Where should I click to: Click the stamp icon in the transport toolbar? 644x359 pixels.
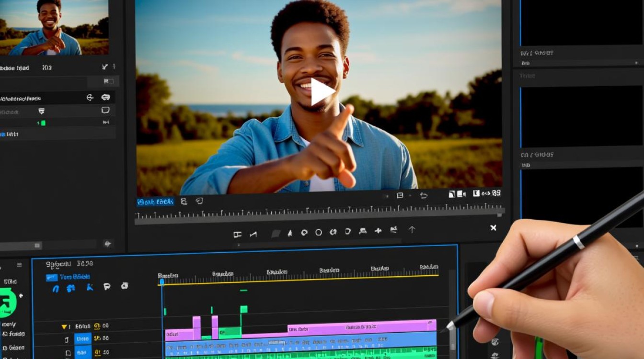(363, 231)
